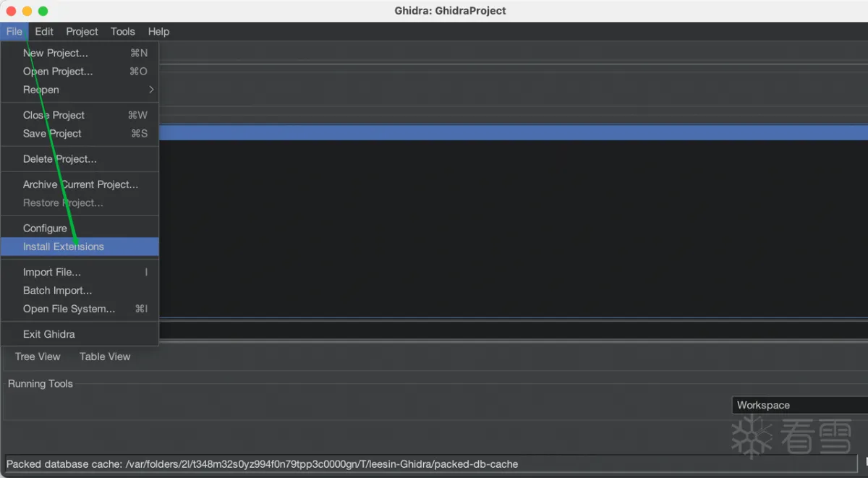Choose Exit Ghidra menu item
The image size is (868, 478).
click(80, 334)
